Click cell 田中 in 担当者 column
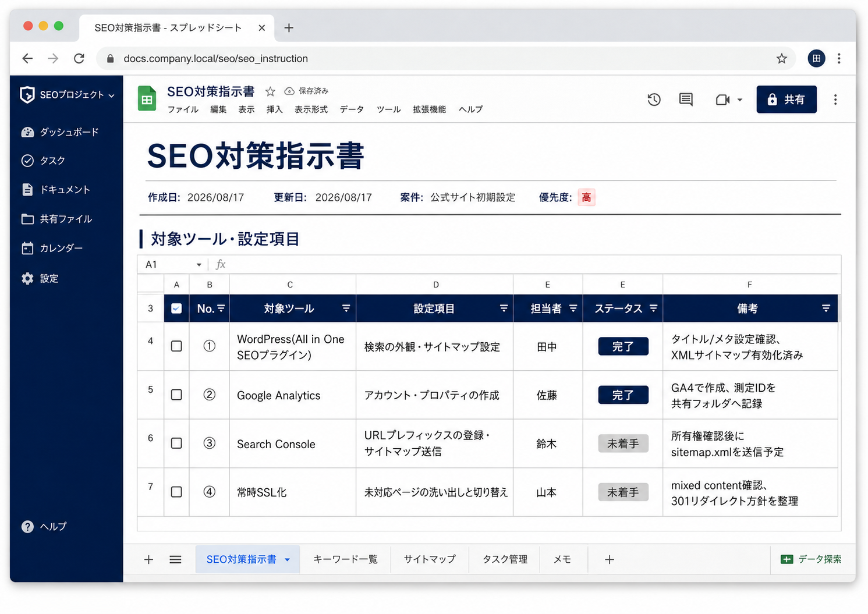The width and height of the screenshot is (868, 614). pos(547,347)
